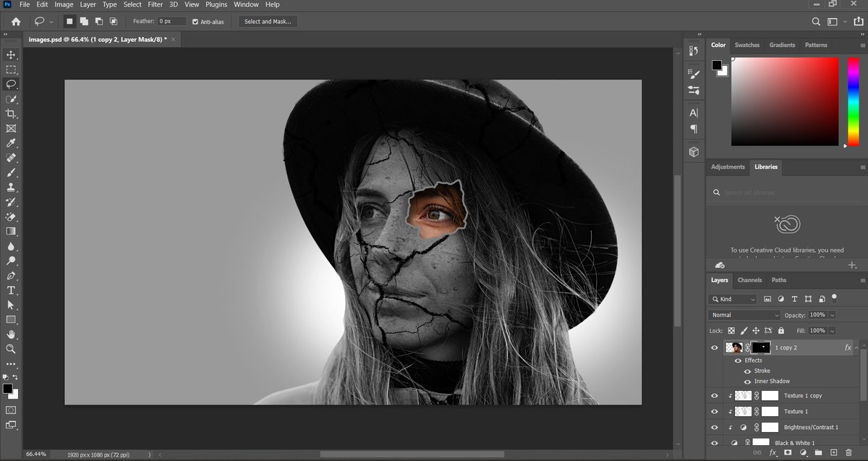868x461 pixels.
Task: Switch to the Swatches tab
Action: click(x=747, y=45)
